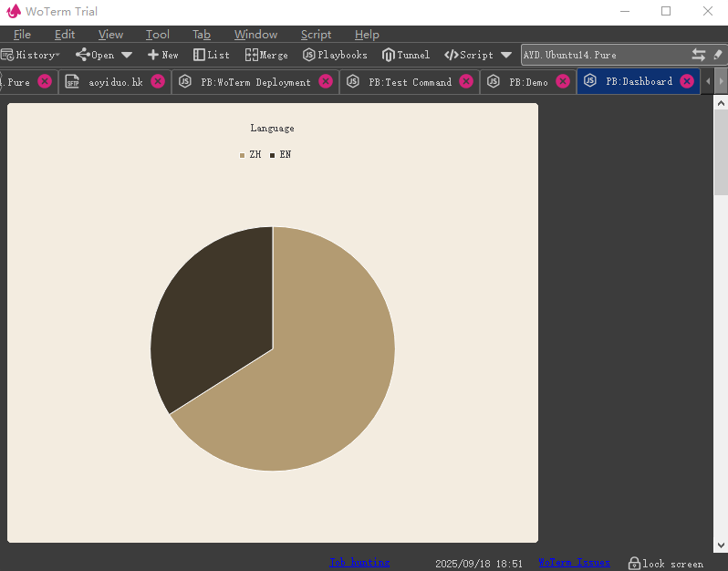The height and width of the screenshot is (571, 728).
Task: Click the eraser icon to clear input
Action: (717, 55)
